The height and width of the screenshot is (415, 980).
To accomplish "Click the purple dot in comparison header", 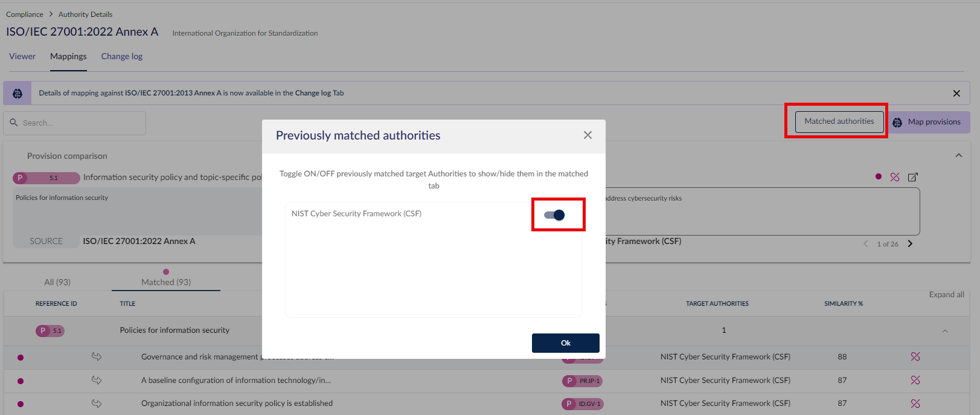I will click(x=878, y=176).
